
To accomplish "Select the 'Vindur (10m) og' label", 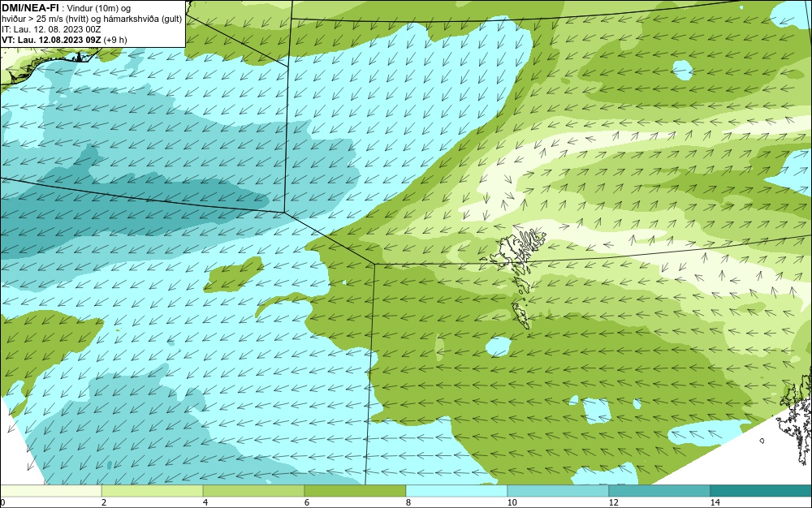I will (99, 8).
